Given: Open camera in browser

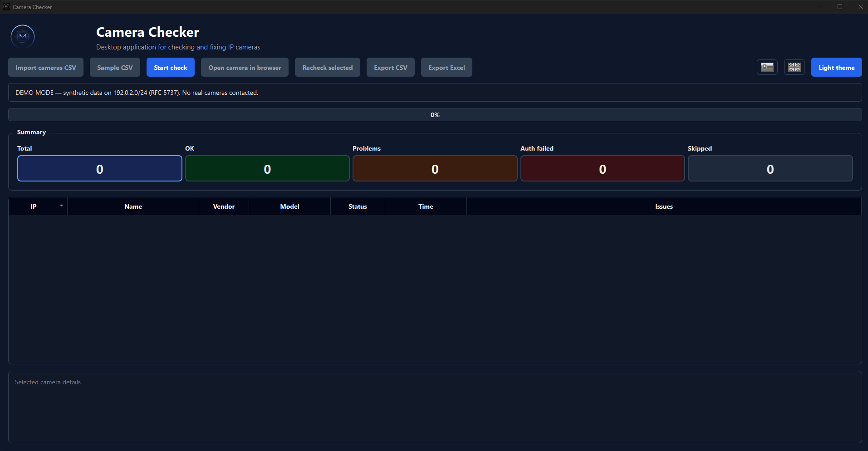Looking at the screenshot, I should 245,67.
